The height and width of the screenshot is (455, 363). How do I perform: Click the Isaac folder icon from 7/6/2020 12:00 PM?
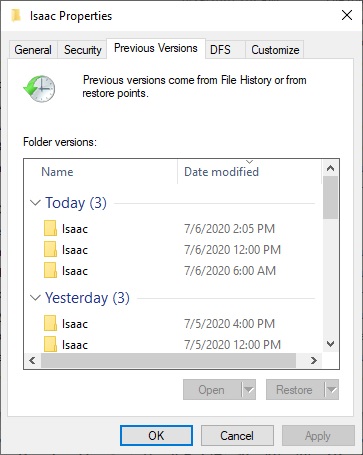pyautogui.click(x=50, y=249)
